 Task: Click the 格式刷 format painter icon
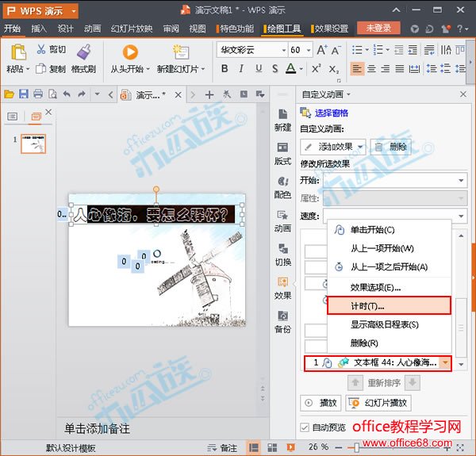point(83,52)
